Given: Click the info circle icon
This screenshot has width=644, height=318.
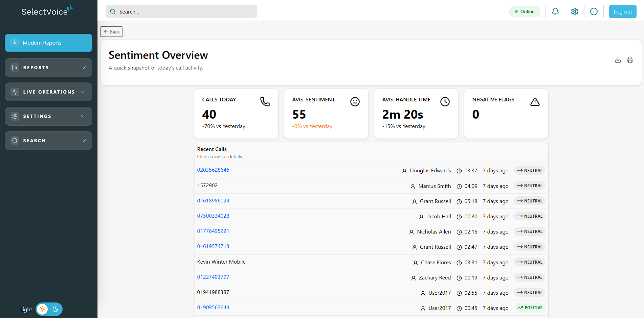Looking at the screenshot, I should (x=594, y=11).
